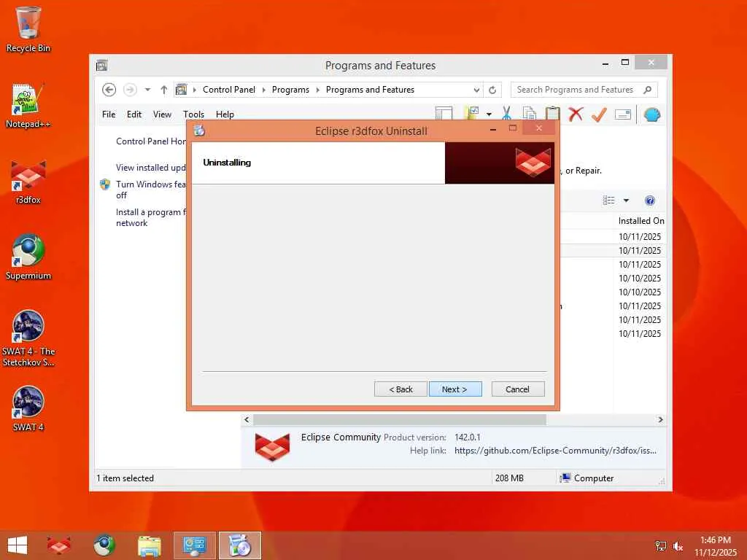Open the Recycle Bin desktop icon
Image resolution: width=747 pixels, height=560 pixels.
point(28,29)
